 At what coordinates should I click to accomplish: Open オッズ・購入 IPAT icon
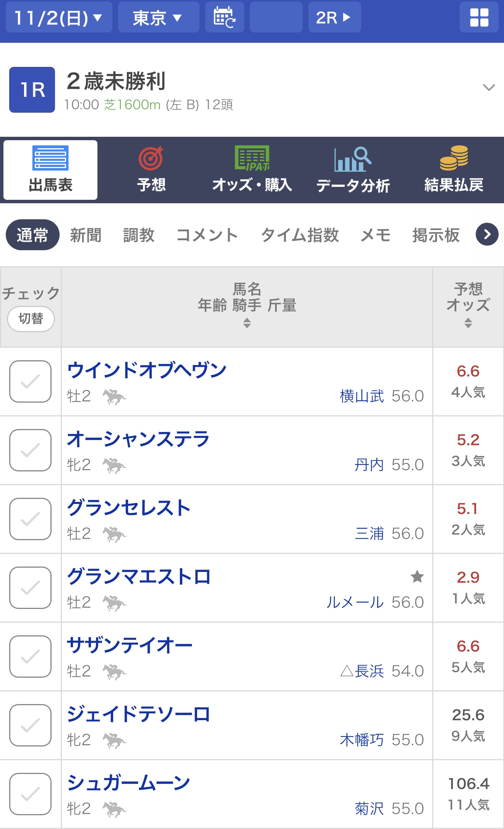(252, 159)
